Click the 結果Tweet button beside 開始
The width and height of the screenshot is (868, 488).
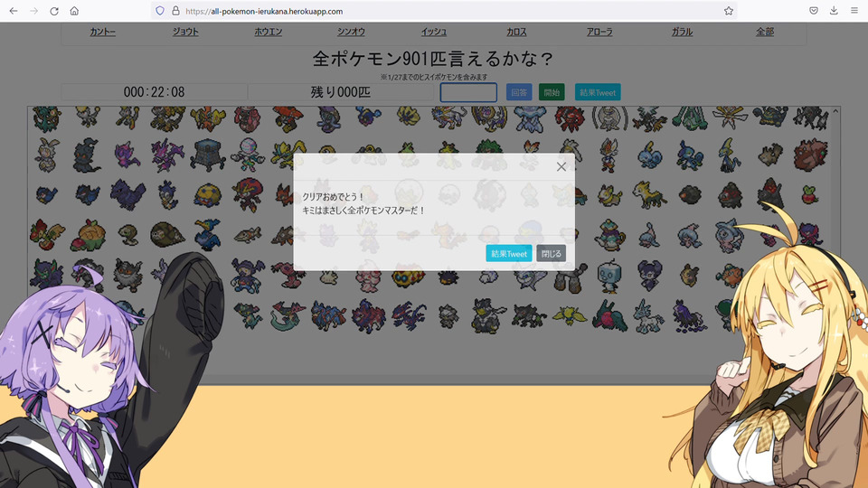coord(598,92)
